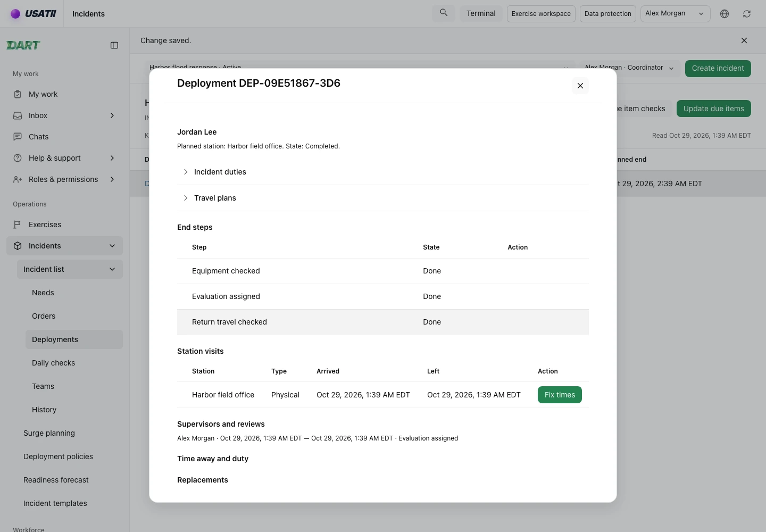Expand Travel plans section
766x532 pixels.
(383, 198)
